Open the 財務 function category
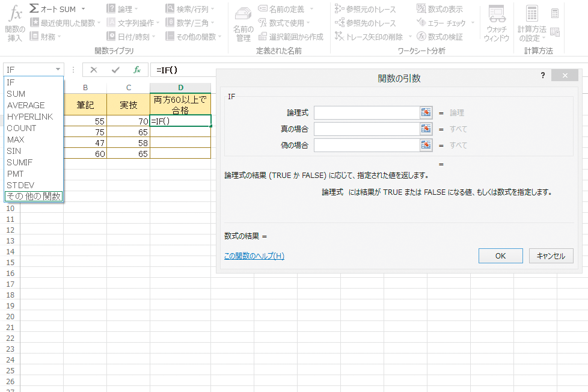The height and width of the screenshot is (392, 588). click(x=45, y=37)
